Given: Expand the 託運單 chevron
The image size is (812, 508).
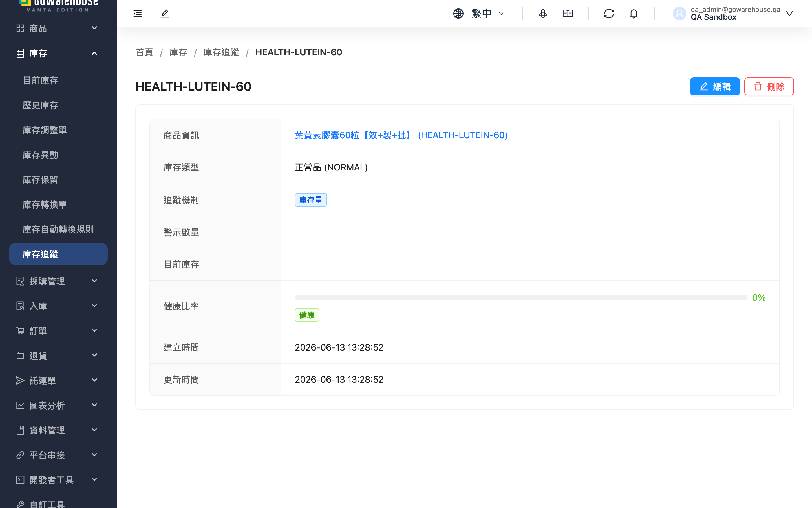Looking at the screenshot, I should tap(95, 380).
